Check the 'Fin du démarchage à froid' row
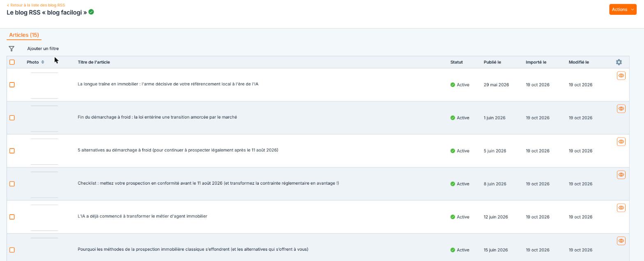The height and width of the screenshot is (261, 644). pos(12,118)
